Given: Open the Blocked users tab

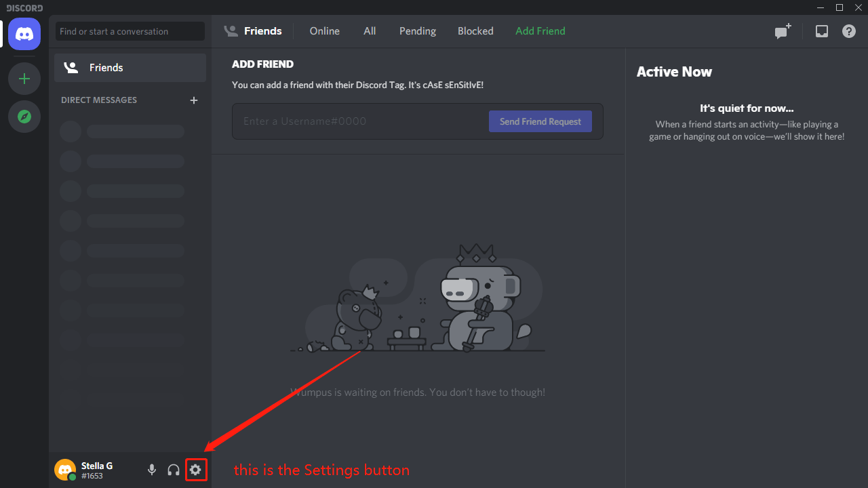Looking at the screenshot, I should pyautogui.click(x=475, y=31).
